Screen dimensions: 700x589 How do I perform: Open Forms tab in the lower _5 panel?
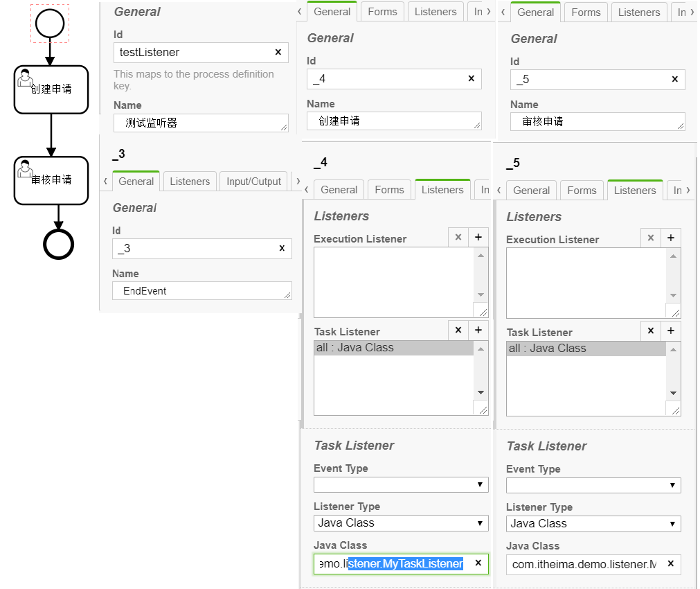[x=582, y=191]
